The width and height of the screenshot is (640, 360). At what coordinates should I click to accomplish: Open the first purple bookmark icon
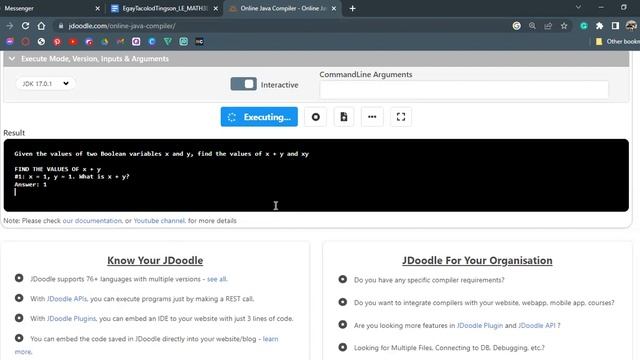10,41
